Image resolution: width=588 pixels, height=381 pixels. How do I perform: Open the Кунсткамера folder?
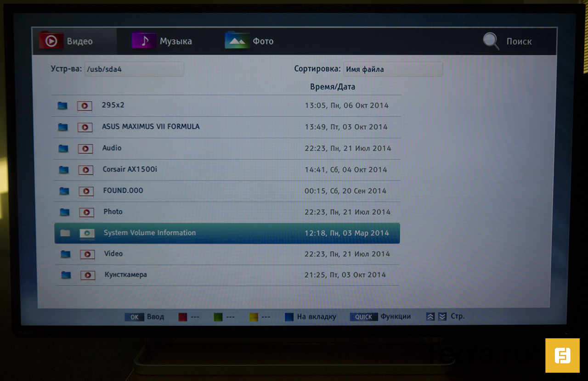pyautogui.click(x=227, y=275)
